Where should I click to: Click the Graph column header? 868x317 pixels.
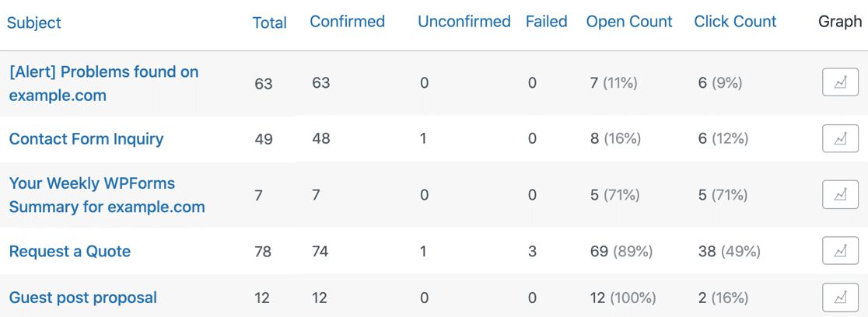pos(840,22)
